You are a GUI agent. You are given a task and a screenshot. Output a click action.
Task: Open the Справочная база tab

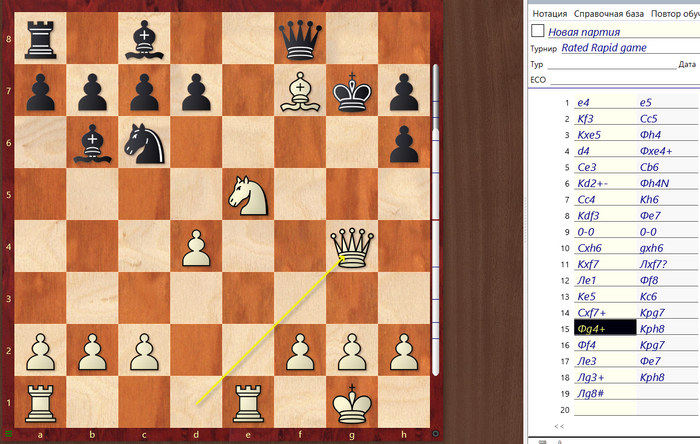(x=609, y=14)
